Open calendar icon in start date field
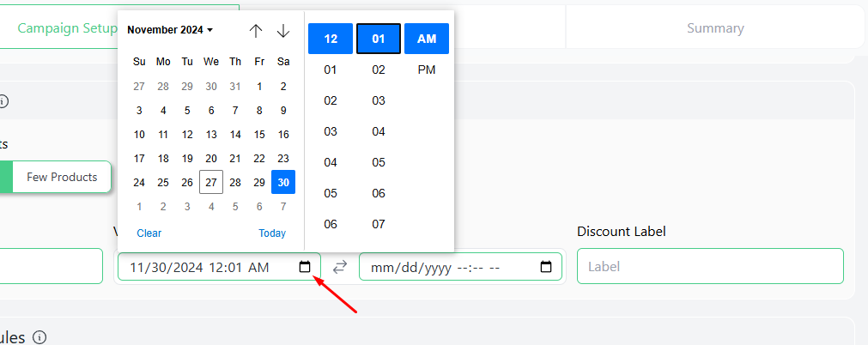868x345 pixels. click(305, 267)
